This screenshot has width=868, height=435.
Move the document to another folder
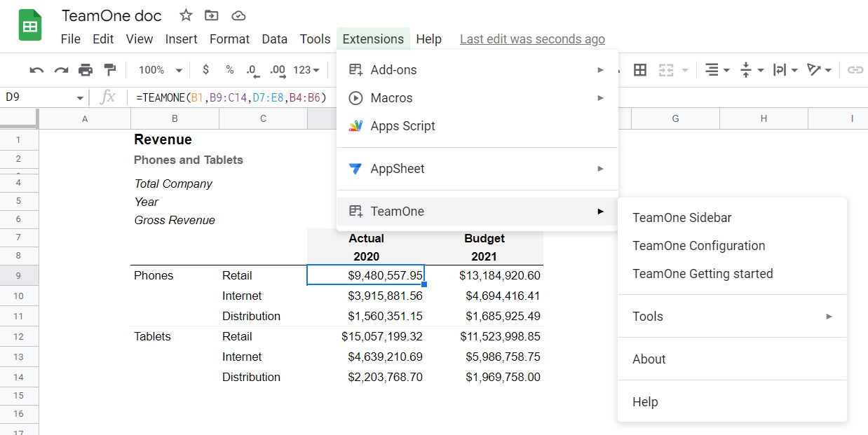click(211, 15)
